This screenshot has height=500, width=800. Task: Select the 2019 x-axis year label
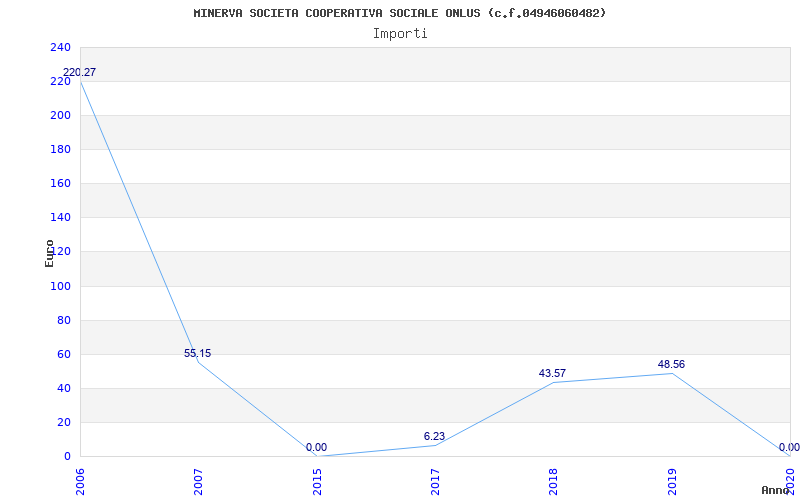[671, 482]
